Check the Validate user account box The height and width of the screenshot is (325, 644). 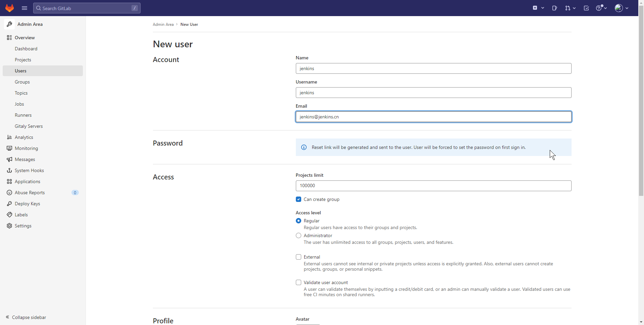299,282
